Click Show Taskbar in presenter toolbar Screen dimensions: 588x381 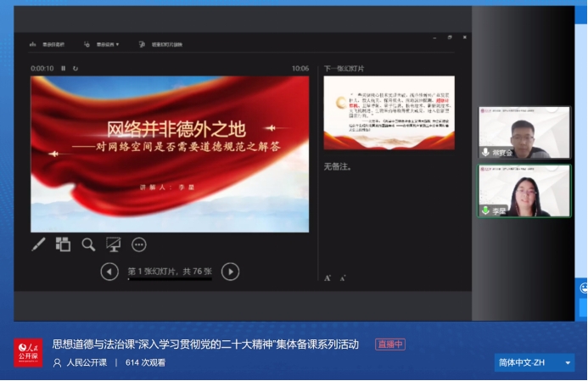click(48, 44)
